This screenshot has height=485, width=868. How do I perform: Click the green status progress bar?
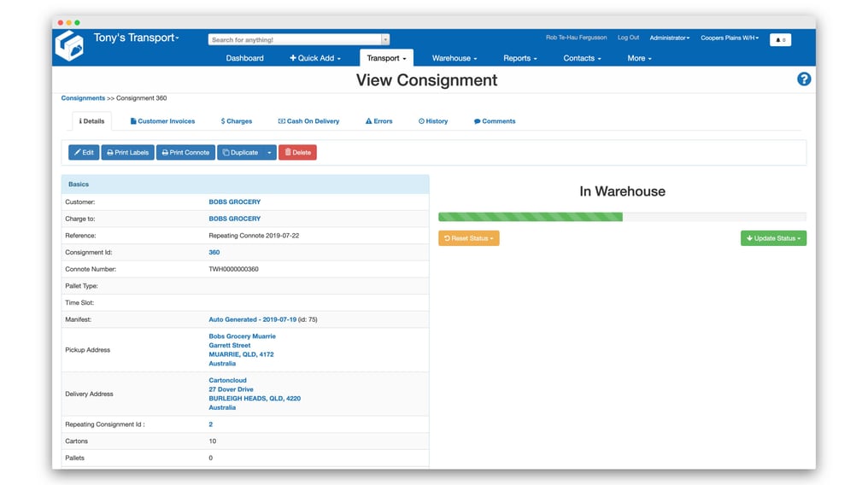click(x=530, y=217)
